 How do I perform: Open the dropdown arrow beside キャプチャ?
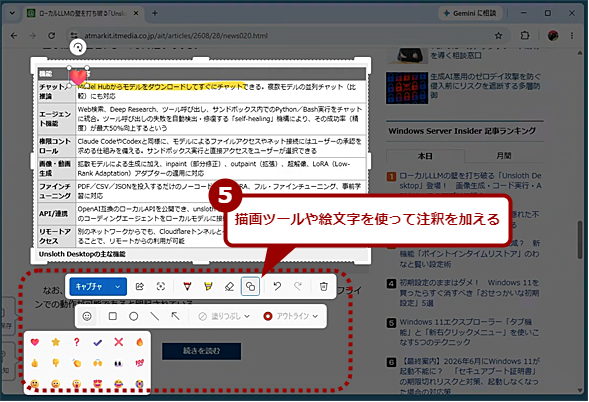point(118,287)
